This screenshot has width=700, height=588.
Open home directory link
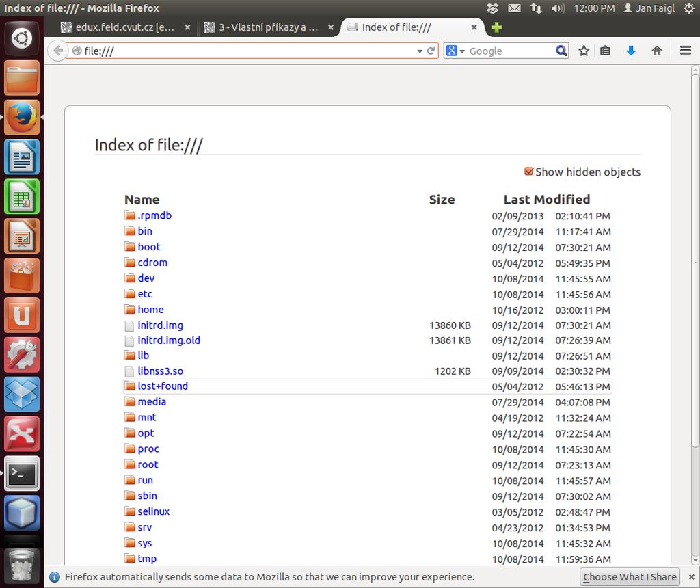(x=150, y=310)
